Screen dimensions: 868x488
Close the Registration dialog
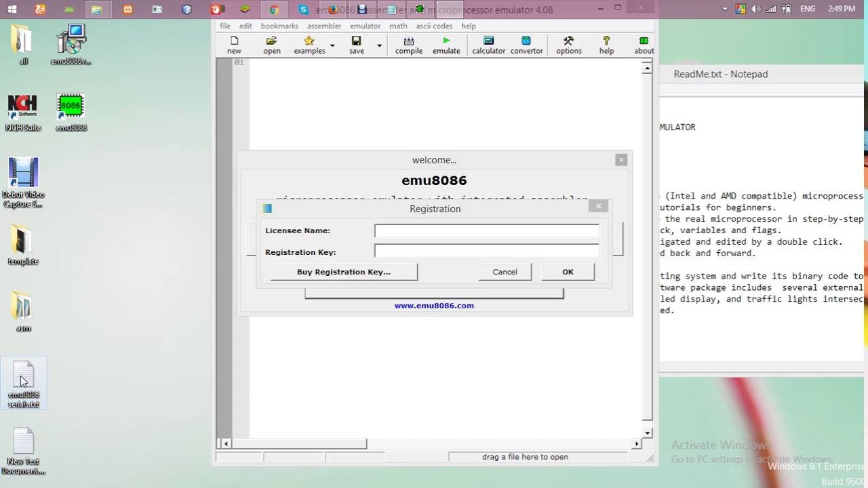click(598, 206)
